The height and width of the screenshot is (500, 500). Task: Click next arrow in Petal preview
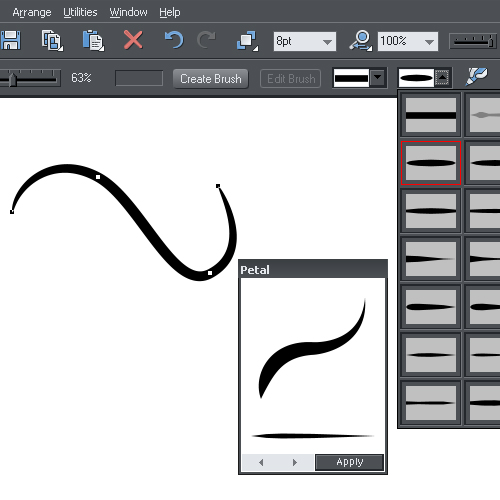pos(295,462)
